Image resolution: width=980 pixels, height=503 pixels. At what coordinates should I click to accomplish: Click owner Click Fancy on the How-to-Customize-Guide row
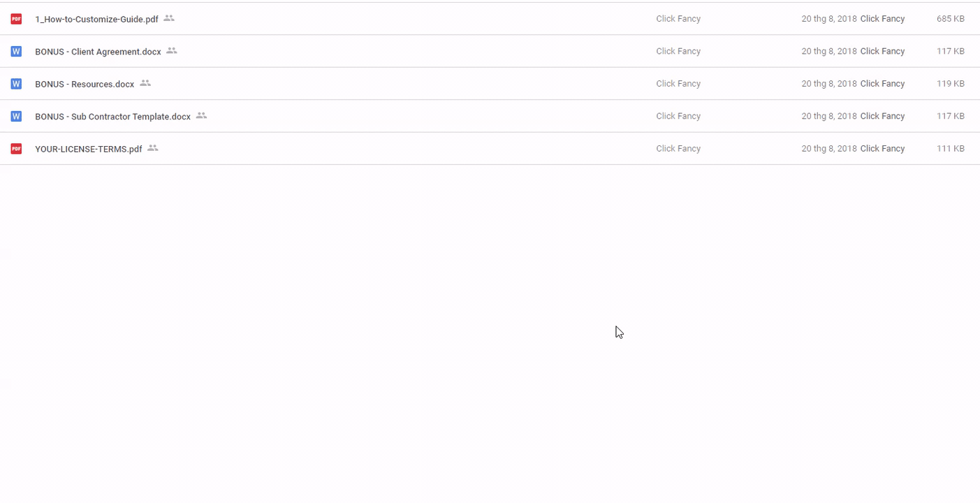[x=678, y=19]
